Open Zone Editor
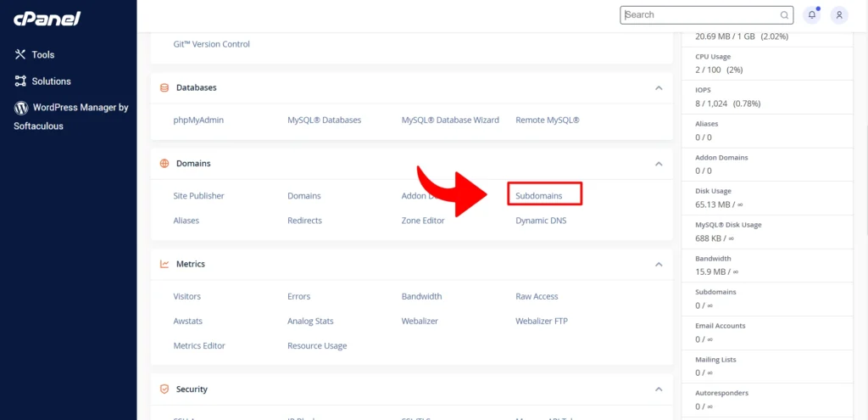 (x=423, y=221)
